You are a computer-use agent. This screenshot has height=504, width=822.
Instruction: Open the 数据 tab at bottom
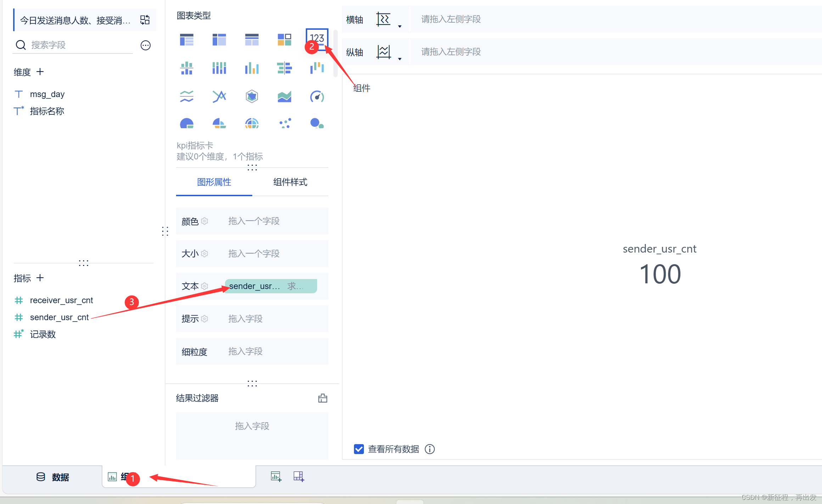click(x=53, y=477)
